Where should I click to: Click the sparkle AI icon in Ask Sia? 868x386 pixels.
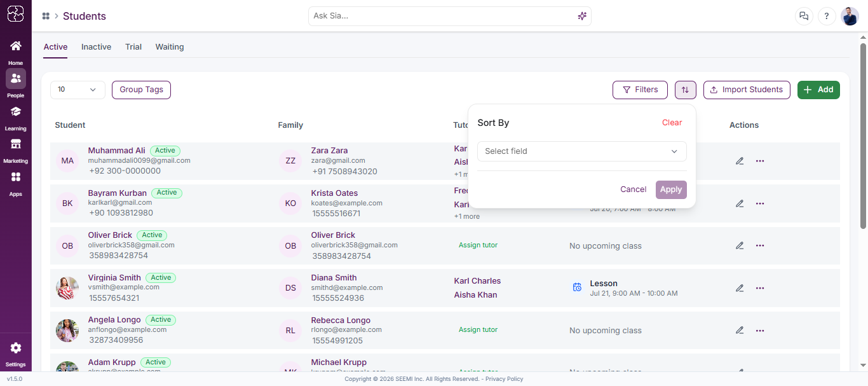pyautogui.click(x=582, y=16)
